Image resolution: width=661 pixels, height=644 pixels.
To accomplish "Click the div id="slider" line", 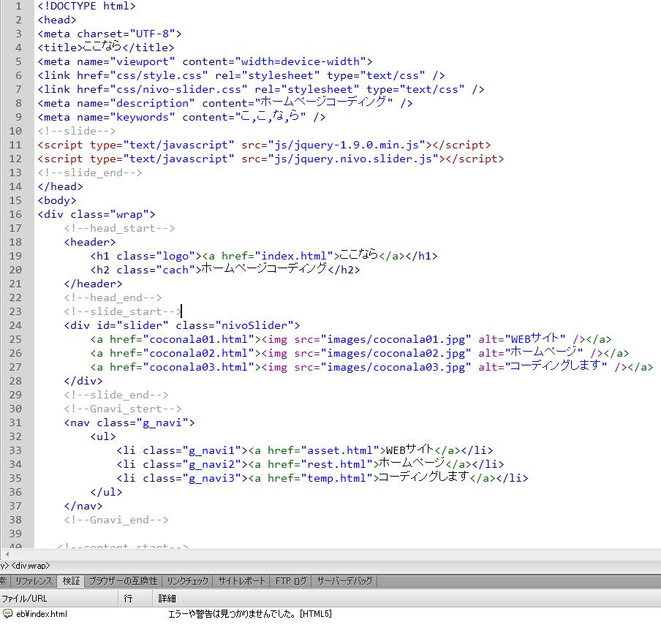I will (182, 326).
